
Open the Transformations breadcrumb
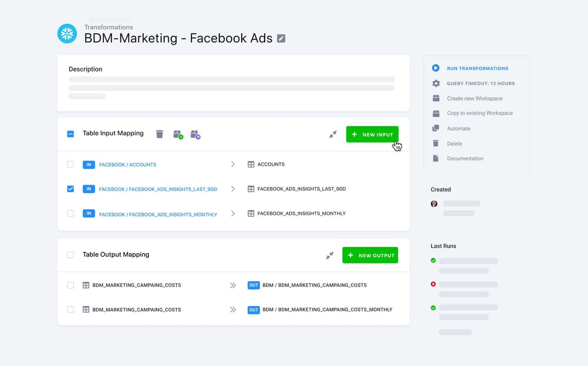pyautogui.click(x=108, y=27)
